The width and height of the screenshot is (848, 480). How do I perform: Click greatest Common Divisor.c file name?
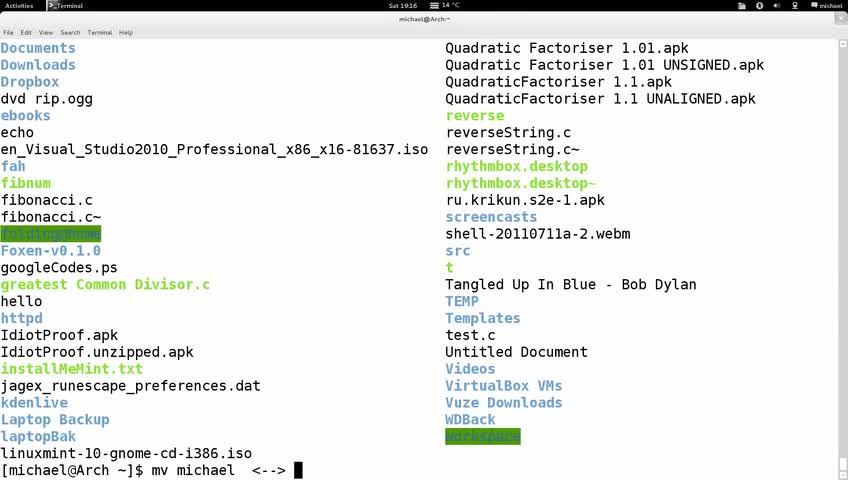105,284
